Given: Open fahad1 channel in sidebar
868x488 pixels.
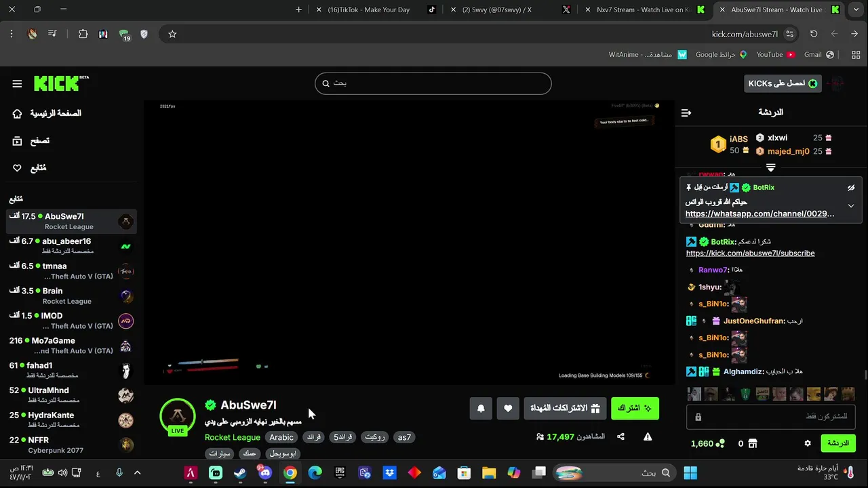Looking at the screenshot, I should tap(71, 370).
